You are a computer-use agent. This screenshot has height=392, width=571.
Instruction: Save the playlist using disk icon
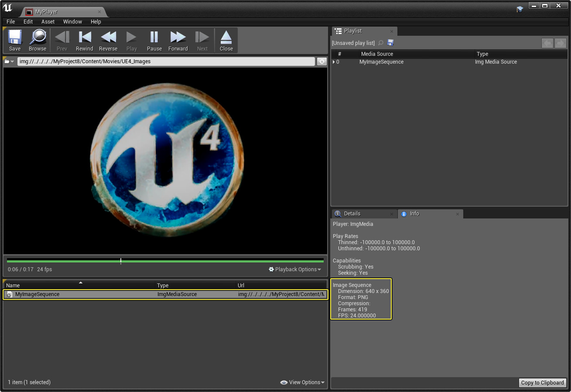click(390, 43)
